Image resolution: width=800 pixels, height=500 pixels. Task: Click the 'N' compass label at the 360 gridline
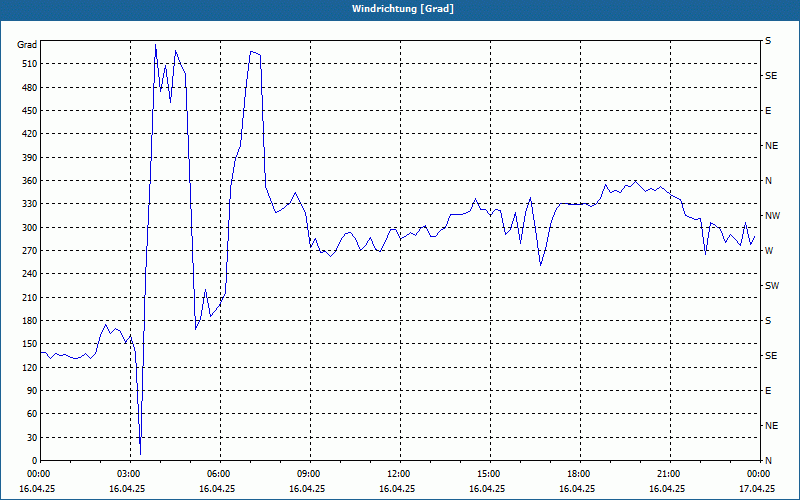pyautogui.click(x=769, y=181)
